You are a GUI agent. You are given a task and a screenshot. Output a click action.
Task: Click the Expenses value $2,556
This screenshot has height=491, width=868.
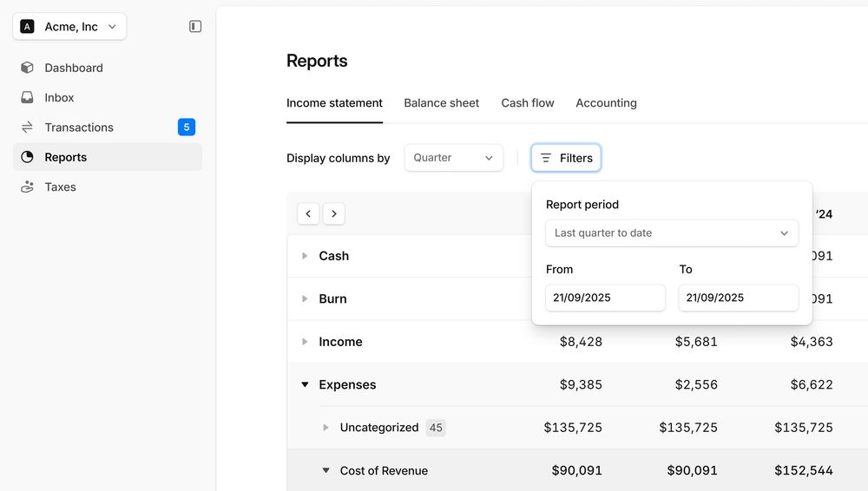696,384
